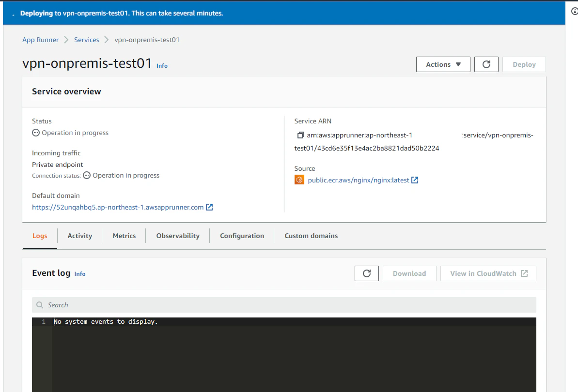Click the Status operation in progress icon
The height and width of the screenshot is (392, 578).
click(x=36, y=133)
